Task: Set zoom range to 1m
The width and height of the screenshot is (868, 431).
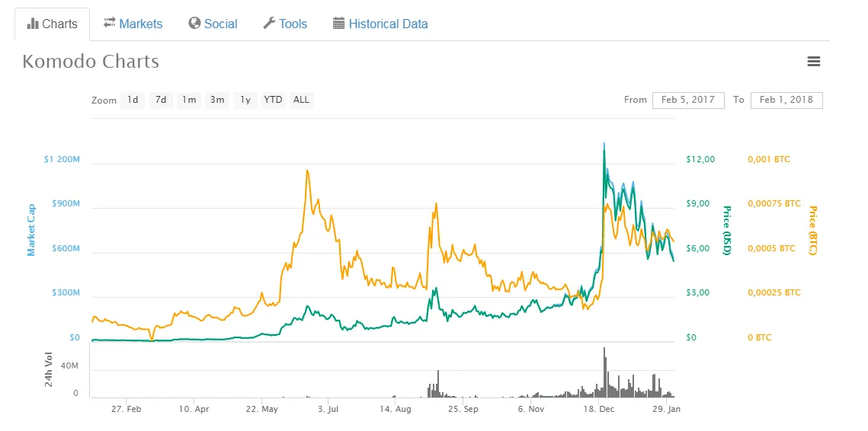Action: (x=189, y=101)
